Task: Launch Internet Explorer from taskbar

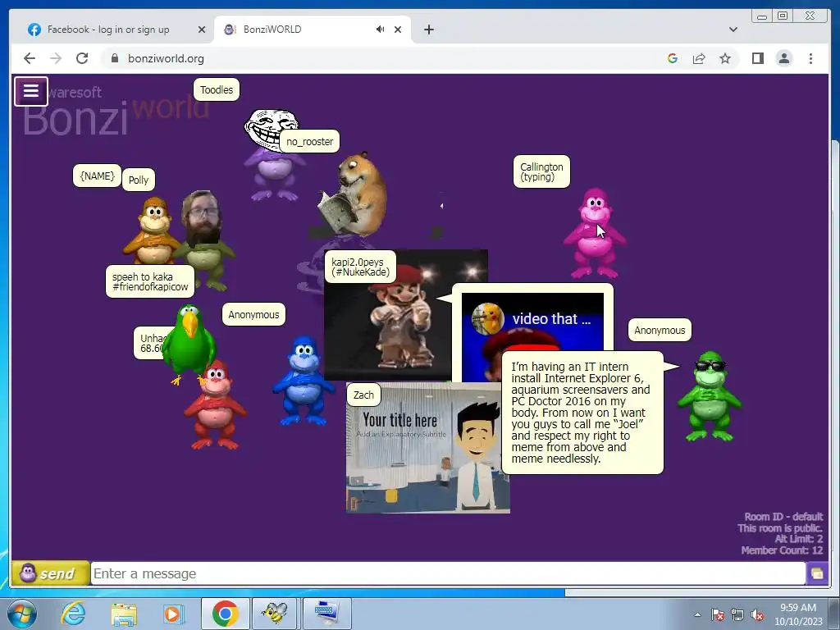Action: [x=73, y=614]
